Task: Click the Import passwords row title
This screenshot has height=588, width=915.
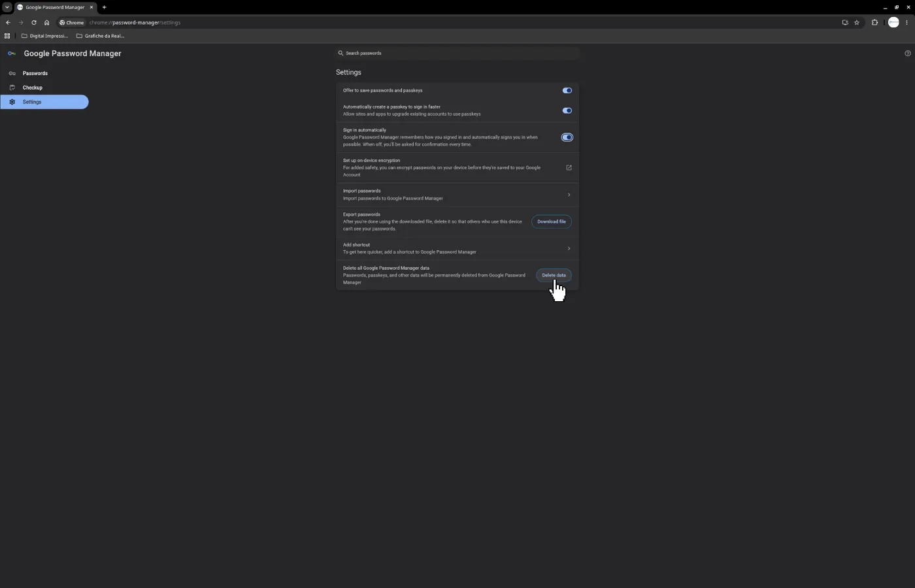Action: pyautogui.click(x=361, y=191)
